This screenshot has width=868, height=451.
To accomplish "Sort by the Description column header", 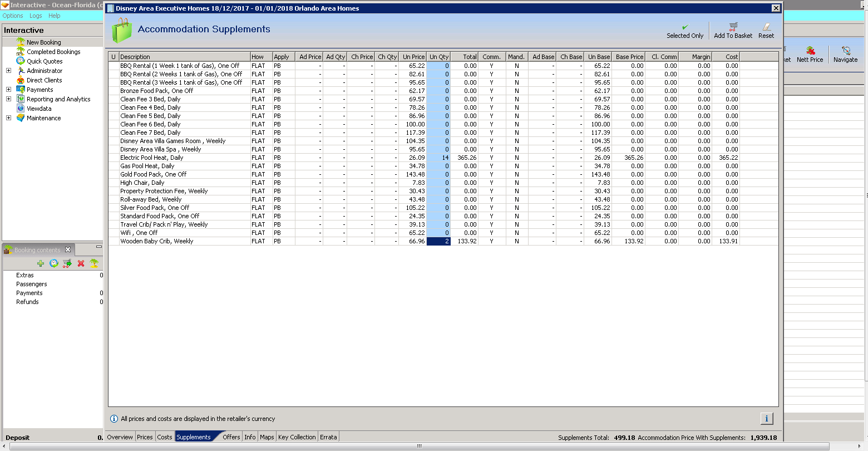I will 184,57.
